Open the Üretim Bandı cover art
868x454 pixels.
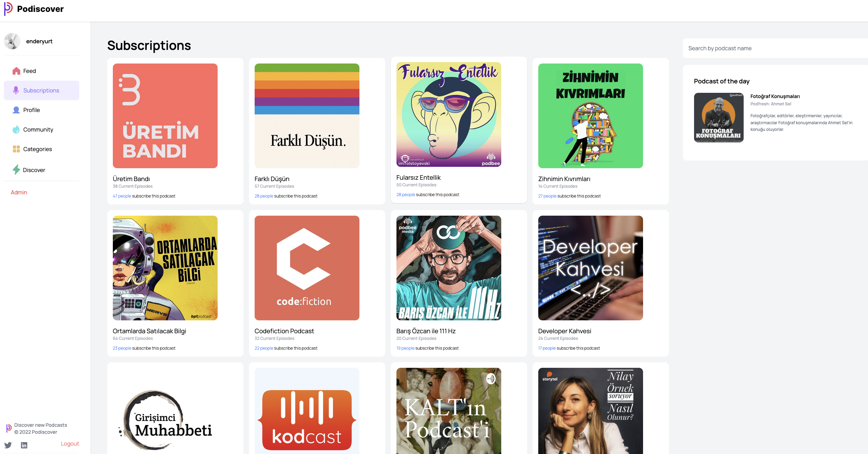165,116
